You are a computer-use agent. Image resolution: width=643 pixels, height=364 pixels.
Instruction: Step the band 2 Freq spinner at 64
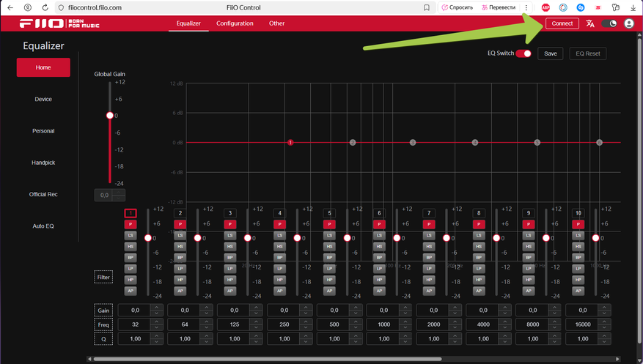(206, 324)
